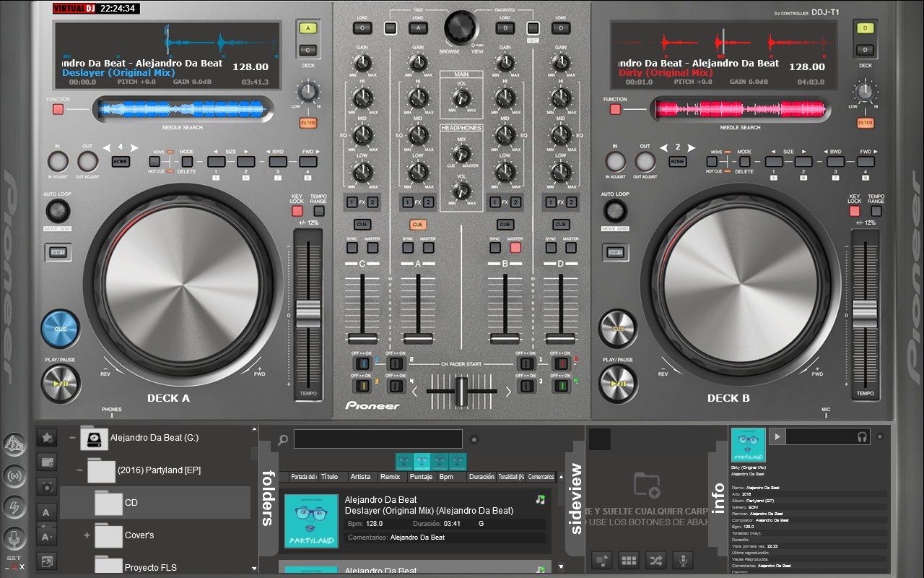Toggle KEY LOCK on Deck A
Image resolution: width=924 pixels, height=578 pixels.
tap(297, 211)
